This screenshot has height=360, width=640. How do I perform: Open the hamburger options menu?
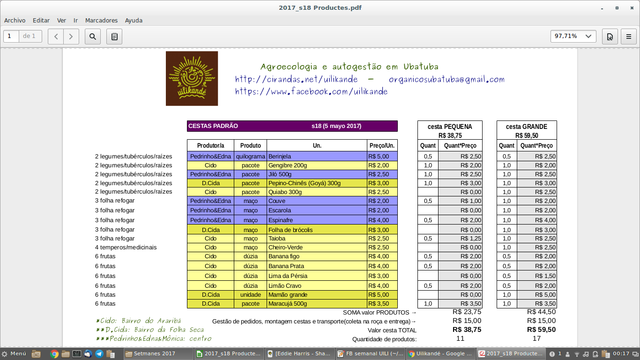629,36
